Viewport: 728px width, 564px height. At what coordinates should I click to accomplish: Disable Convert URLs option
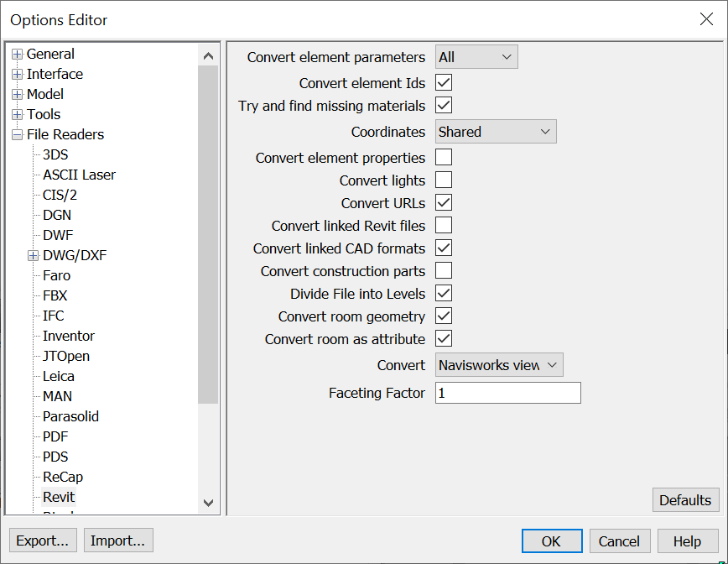(x=443, y=202)
